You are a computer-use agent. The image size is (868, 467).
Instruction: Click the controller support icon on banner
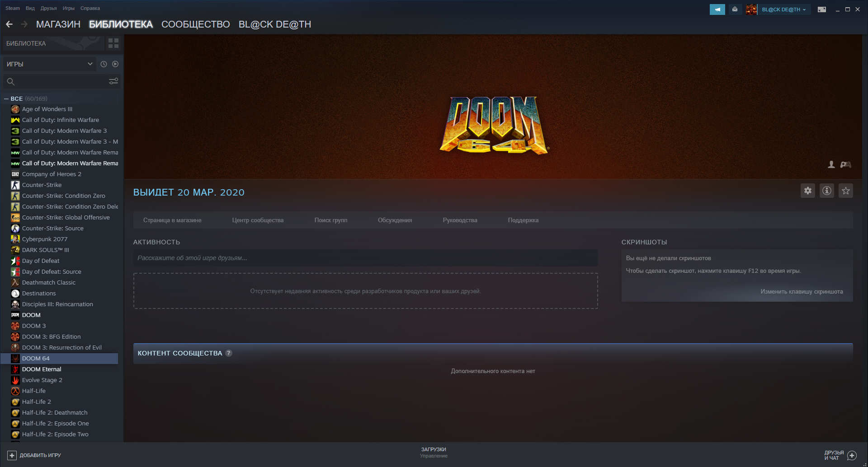click(x=846, y=164)
